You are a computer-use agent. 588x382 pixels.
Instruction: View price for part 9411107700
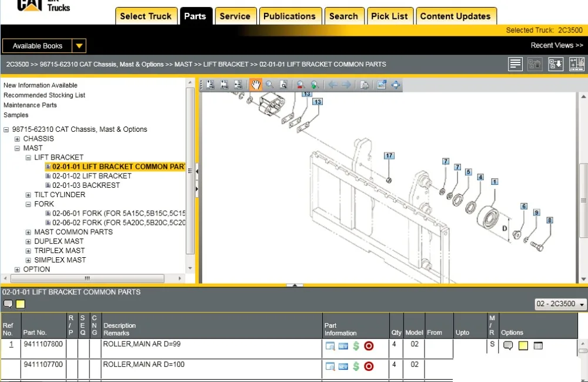tap(356, 366)
